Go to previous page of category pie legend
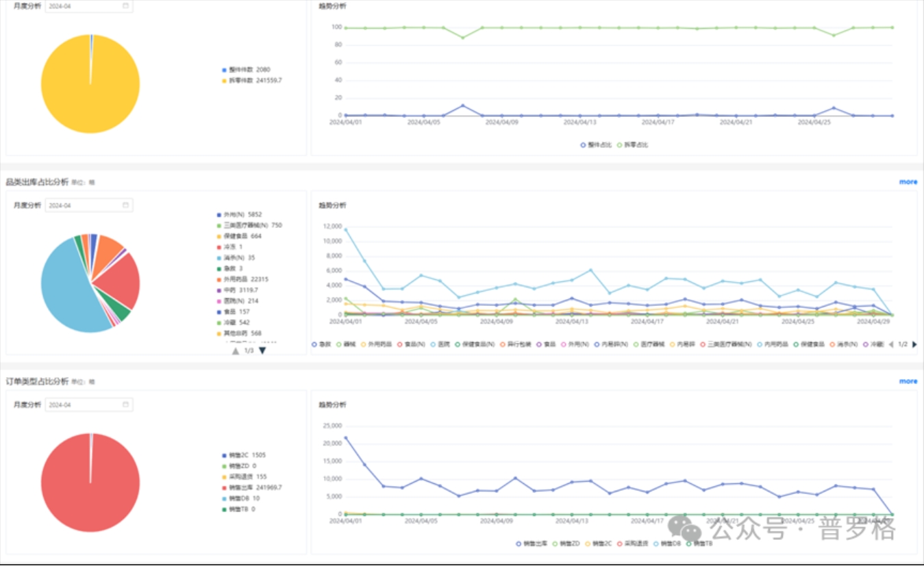This screenshot has width=924, height=566. [236, 350]
